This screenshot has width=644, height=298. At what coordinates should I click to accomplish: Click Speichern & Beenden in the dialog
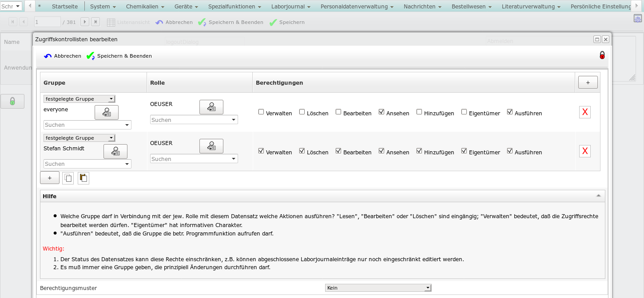[x=119, y=56]
